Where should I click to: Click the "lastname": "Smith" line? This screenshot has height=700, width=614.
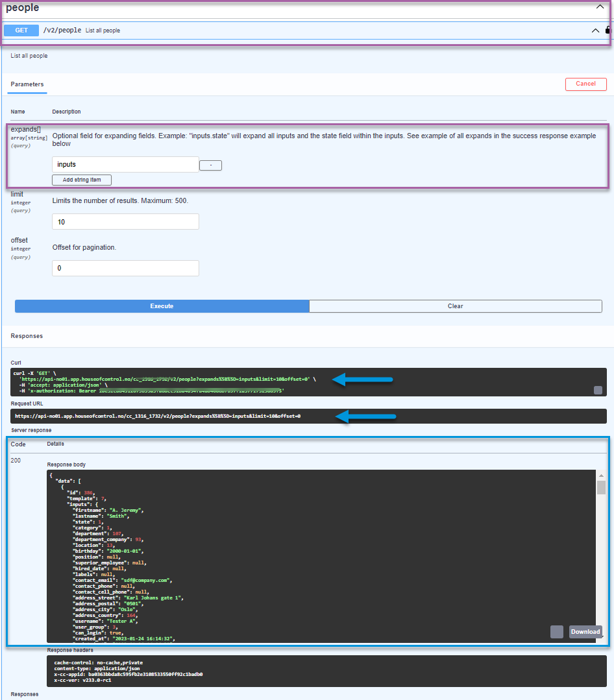point(101,516)
